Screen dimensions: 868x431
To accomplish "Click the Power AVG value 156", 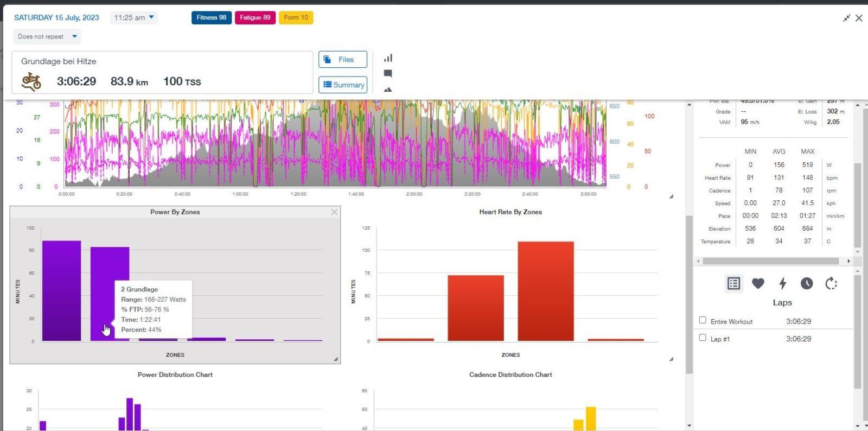I will click(779, 164).
